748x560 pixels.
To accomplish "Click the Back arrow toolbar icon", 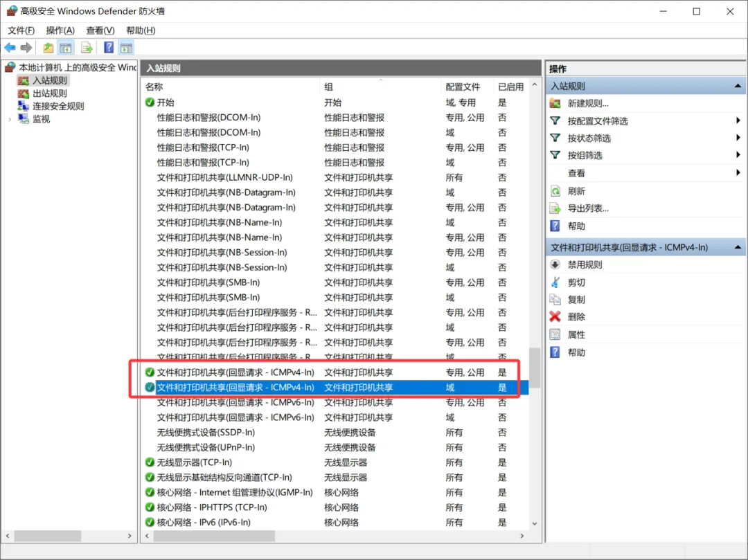I will [x=10, y=48].
